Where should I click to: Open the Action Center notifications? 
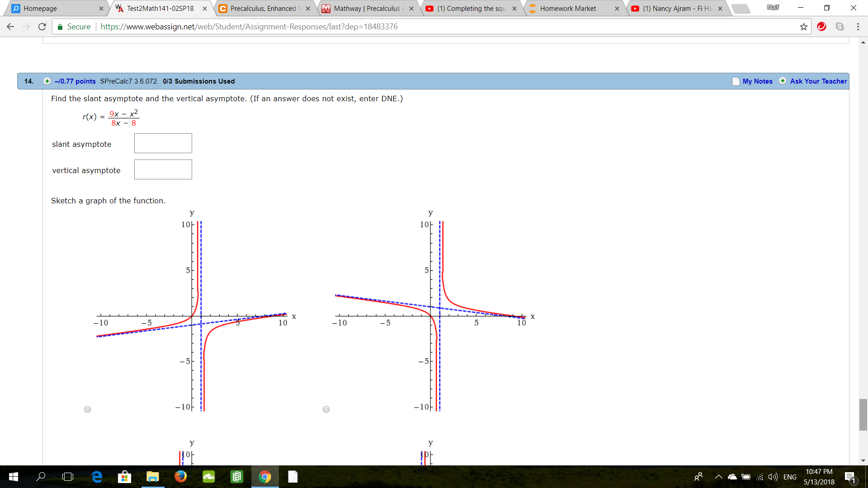(x=850, y=477)
